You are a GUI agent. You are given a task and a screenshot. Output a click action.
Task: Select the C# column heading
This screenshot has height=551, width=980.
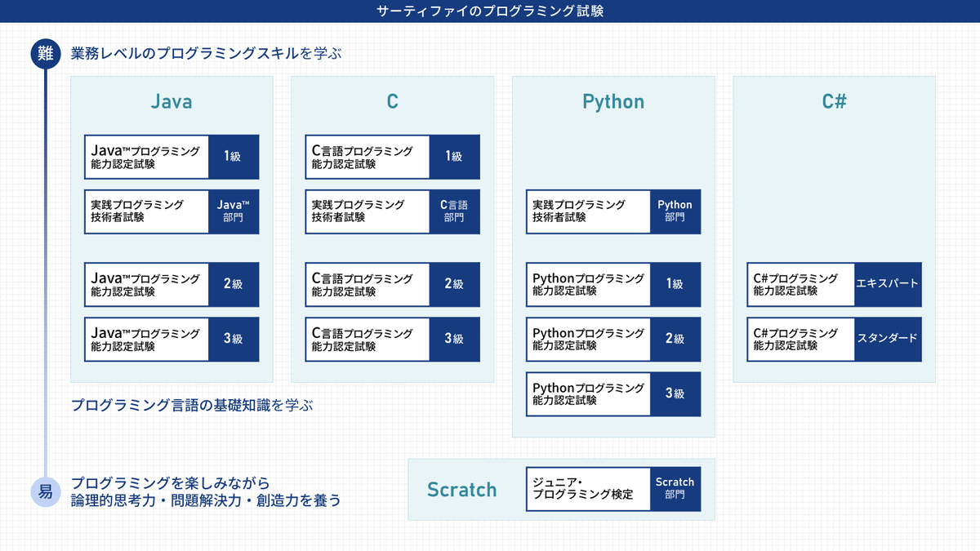tap(834, 101)
